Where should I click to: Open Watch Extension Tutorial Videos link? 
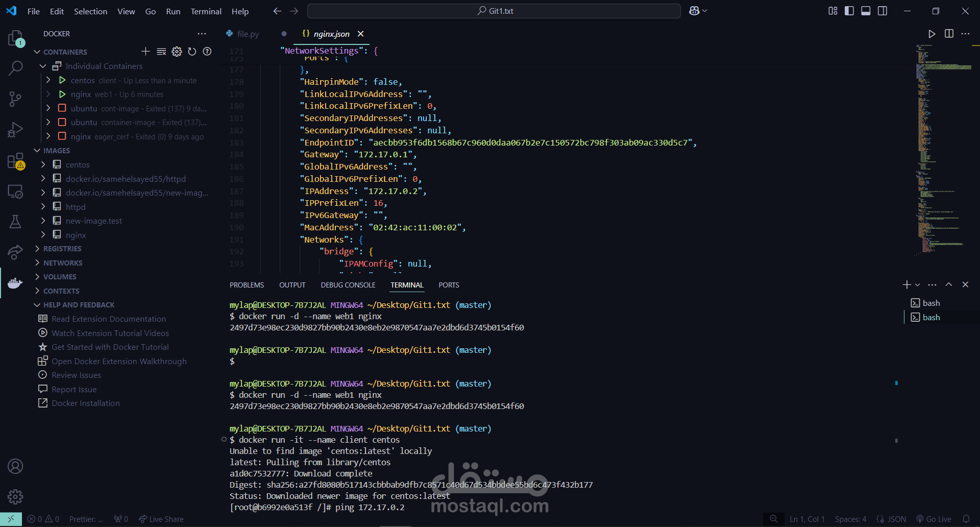[x=110, y=333]
